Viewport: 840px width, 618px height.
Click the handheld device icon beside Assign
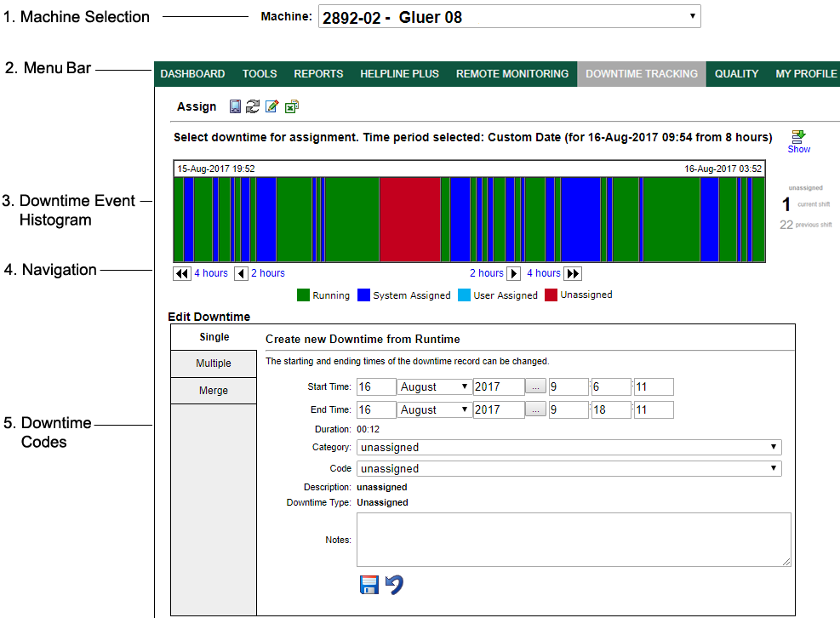point(235,106)
